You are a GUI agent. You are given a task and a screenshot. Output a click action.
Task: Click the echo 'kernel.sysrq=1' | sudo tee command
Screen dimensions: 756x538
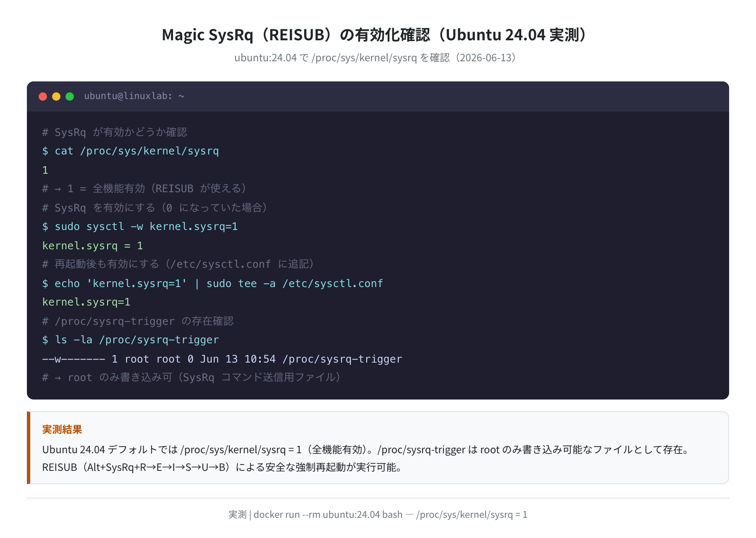tap(213, 283)
